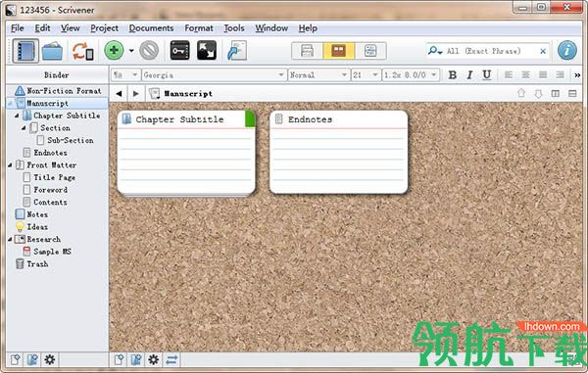588x373 pixels.
Task: Click binder footer add text icon
Action: (16, 360)
